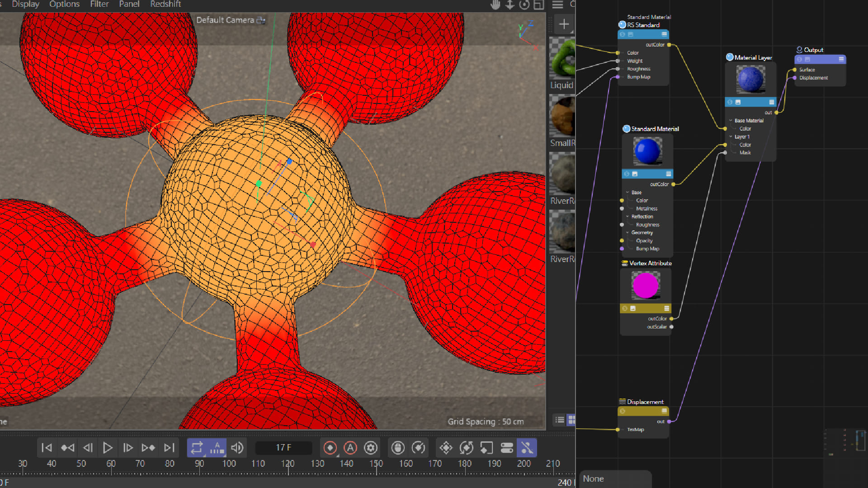The image size is (868, 488).
Task: Select the RS Standard node title
Action: pyautogui.click(x=643, y=25)
